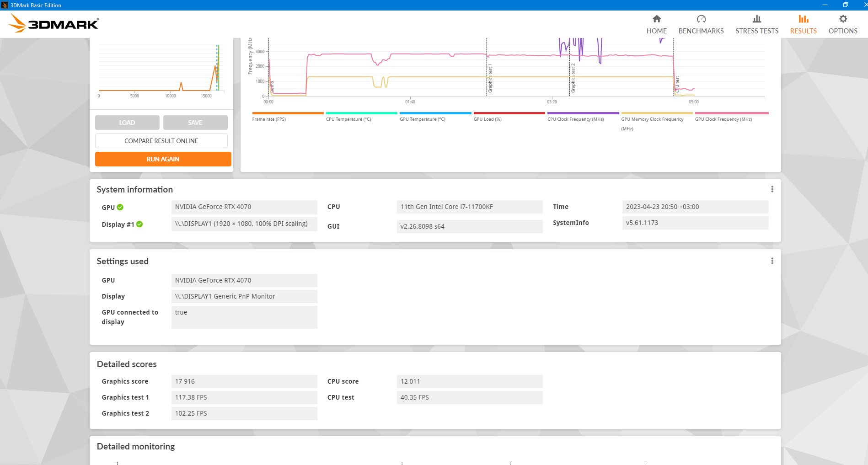Click Graphics test 2 marker on chart
The image size is (868, 465).
pyautogui.click(x=573, y=78)
